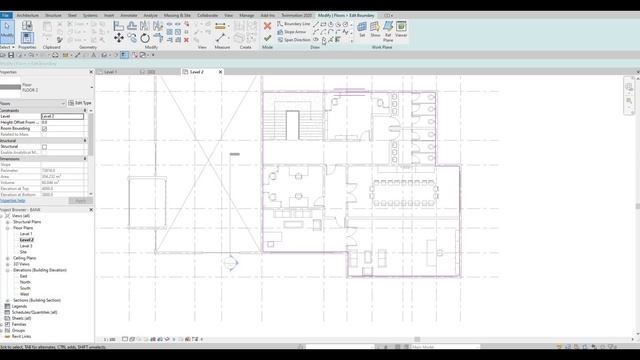Screen dimensions: 640x360
Task: Open the File menu
Action: 6,15
